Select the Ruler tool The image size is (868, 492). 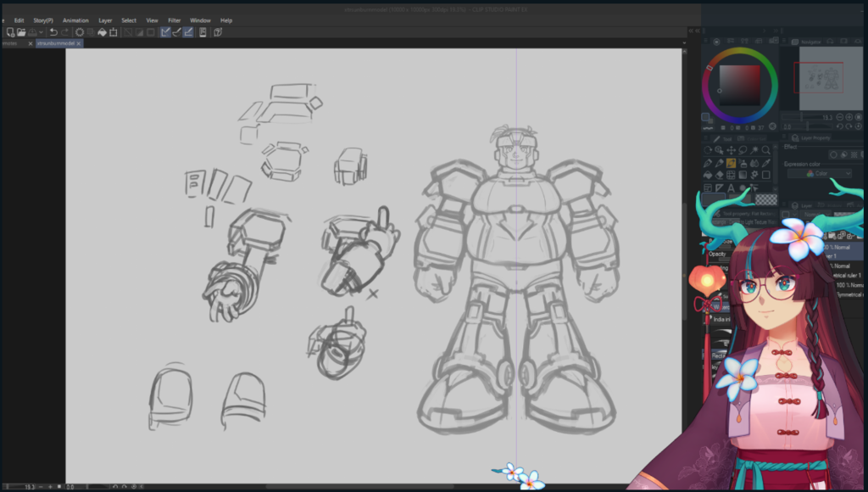(x=719, y=187)
